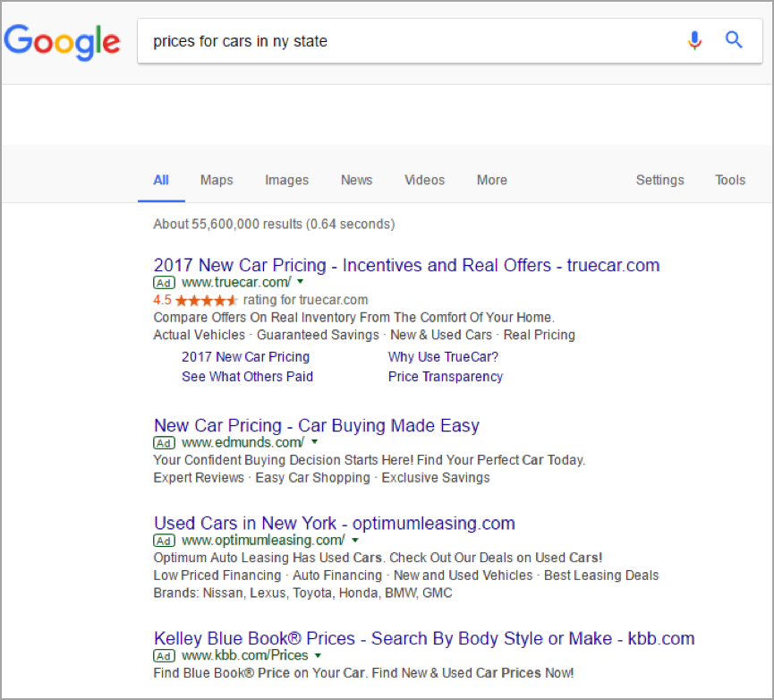Open the Why Use TrueCar? sitelink

tap(443, 357)
